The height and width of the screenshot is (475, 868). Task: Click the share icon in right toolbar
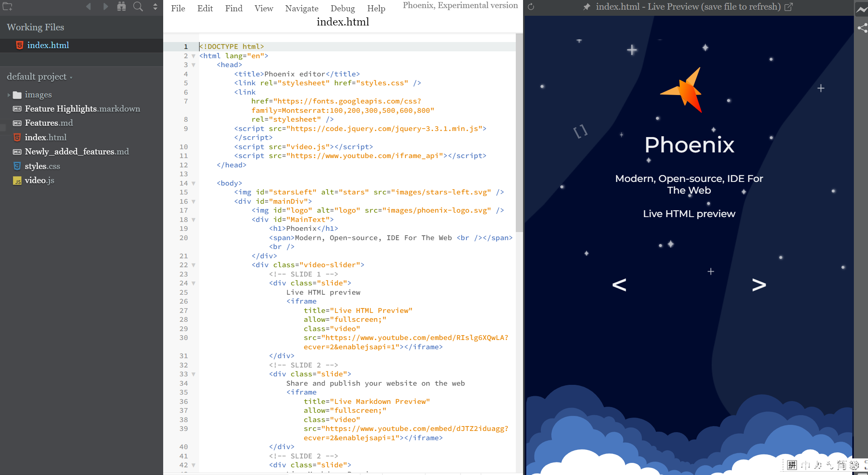(862, 28)
